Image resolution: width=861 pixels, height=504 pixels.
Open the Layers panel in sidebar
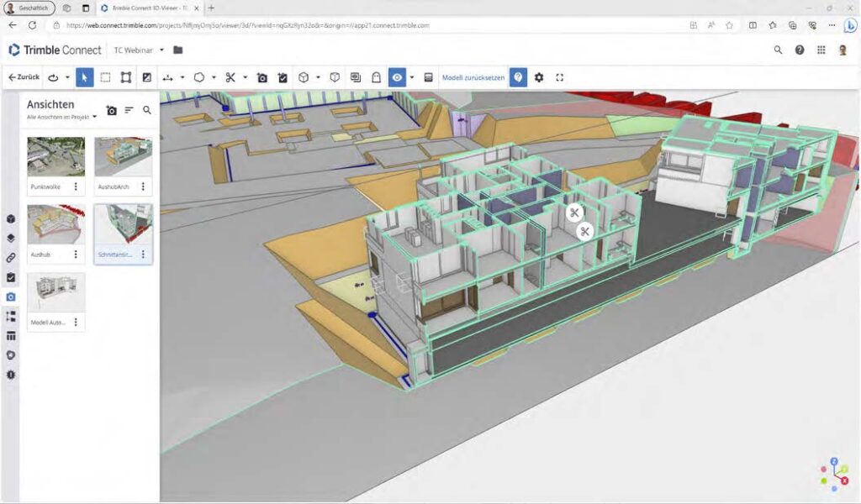(x=11, y=239)
